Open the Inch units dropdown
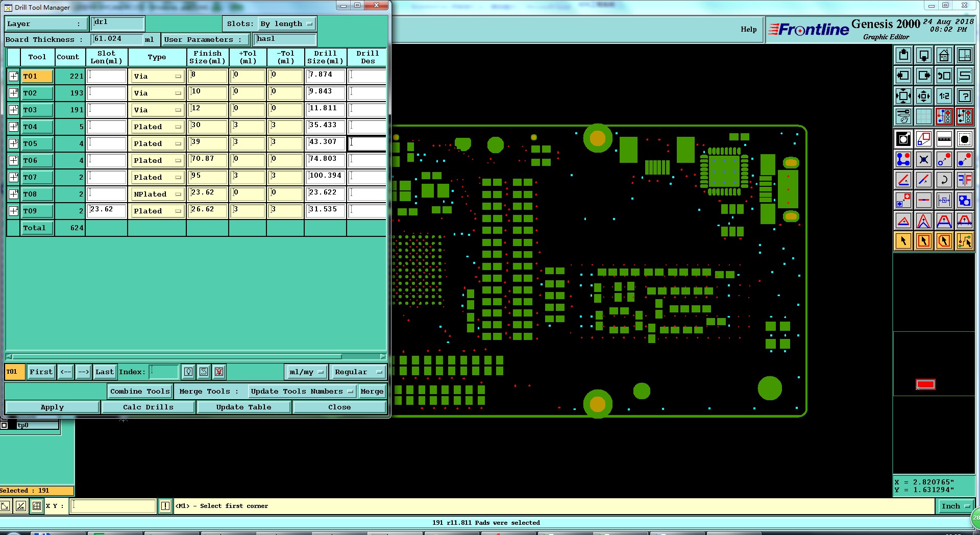The image size is (980, 535). point(955,506)
